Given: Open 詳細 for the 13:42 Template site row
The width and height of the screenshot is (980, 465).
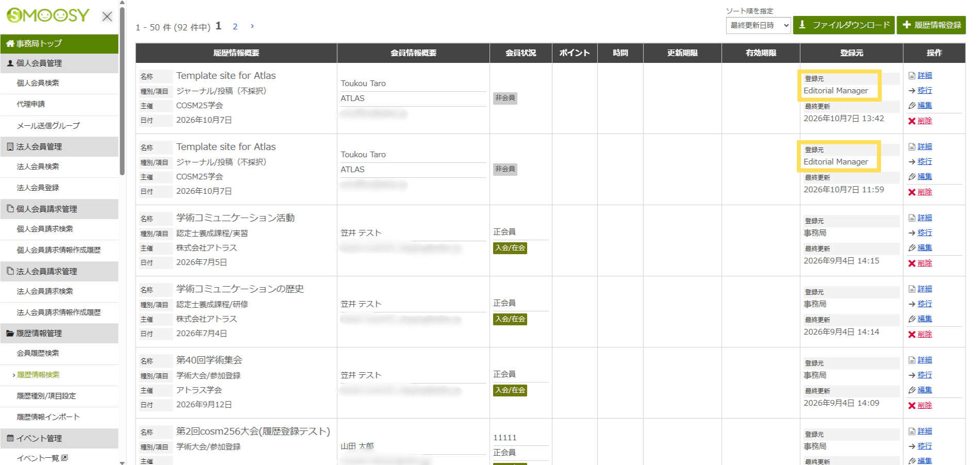Looking at the screenshot, I should 925,75.
